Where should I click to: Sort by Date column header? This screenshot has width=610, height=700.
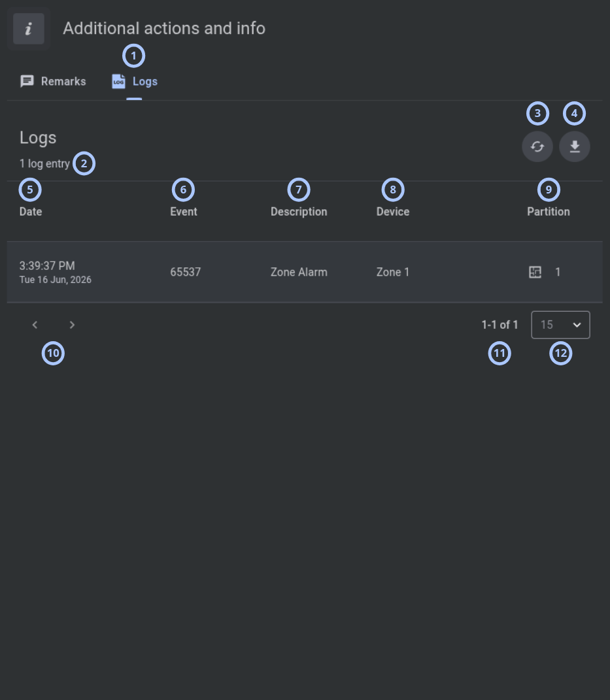click(x=31, y=212)
